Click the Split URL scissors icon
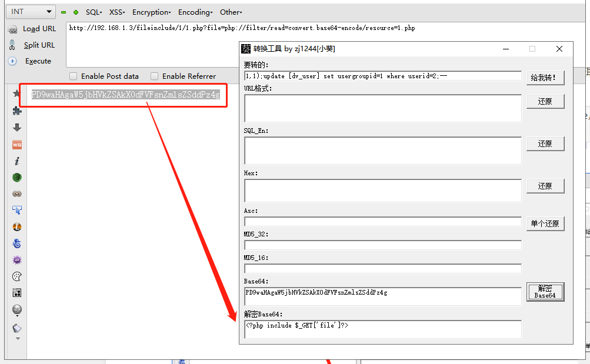 12,45
